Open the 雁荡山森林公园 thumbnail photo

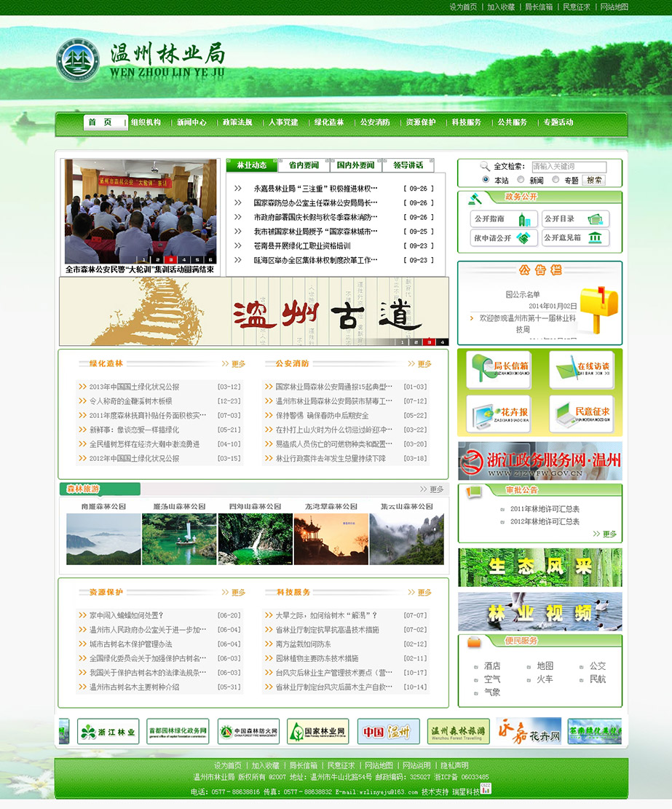point(180,539)
